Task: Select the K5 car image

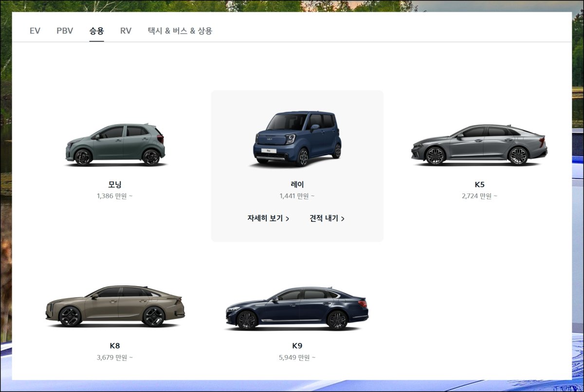Action: point(479,145)
